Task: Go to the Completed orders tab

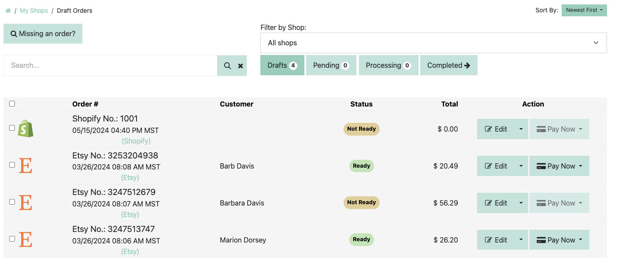Action: (449, 65)
